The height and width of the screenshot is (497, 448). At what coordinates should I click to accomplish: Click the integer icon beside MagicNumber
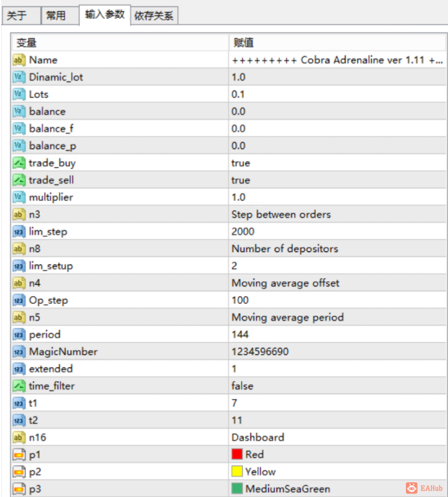pyautogui.click(x=18, y=351)
